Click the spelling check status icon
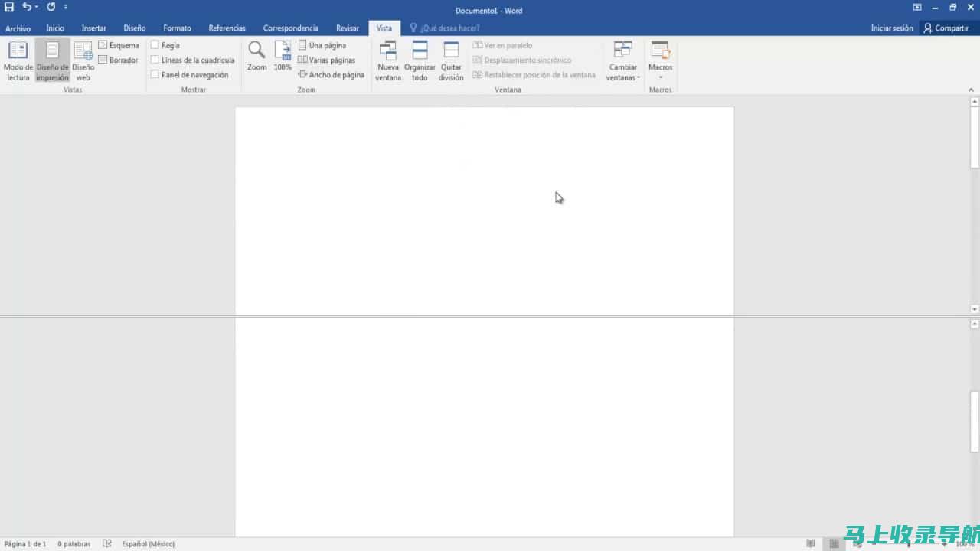The height and width of the screenshot is (551, 980). (x=107, y=544)
